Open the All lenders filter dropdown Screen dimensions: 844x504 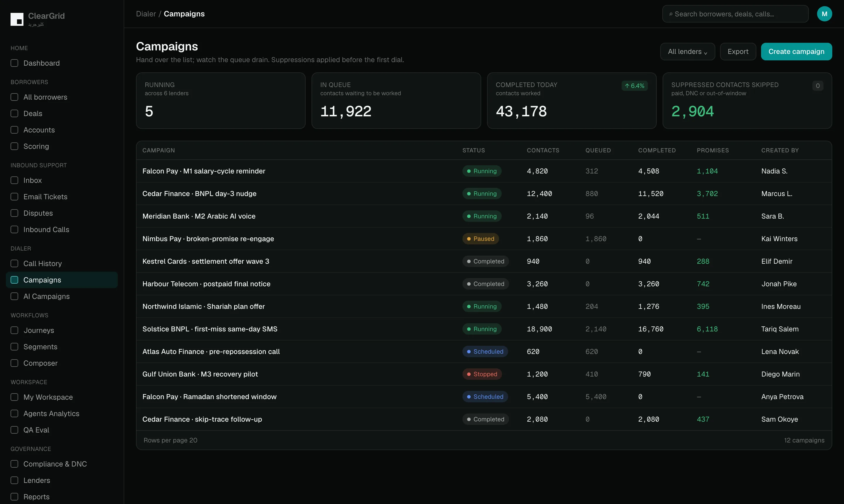click(688, 52)
